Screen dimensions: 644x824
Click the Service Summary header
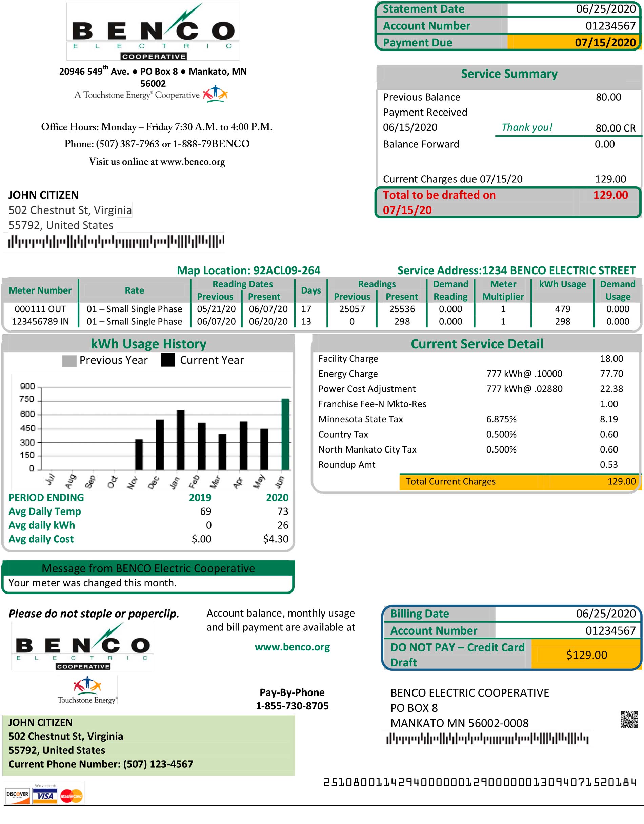point(508,74)
